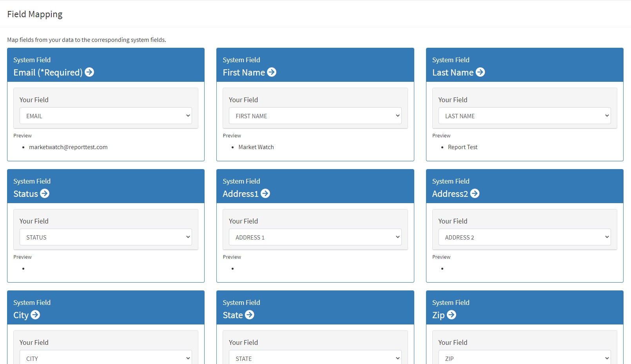This screenshot has height=364, width=631.
Task: Expand the ADDRESS 1 field dropdown
Action: pos(315,237)
